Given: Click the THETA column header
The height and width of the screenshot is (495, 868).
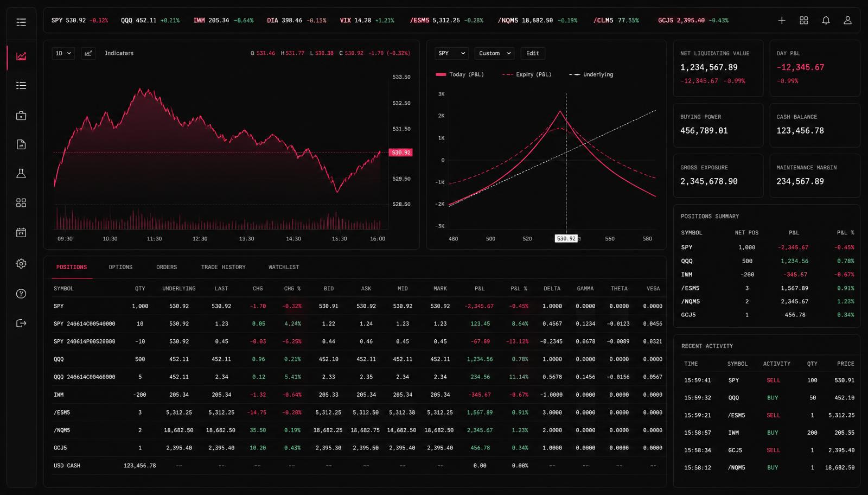Looking at the screenshot, I should click(x=619, y=289).
